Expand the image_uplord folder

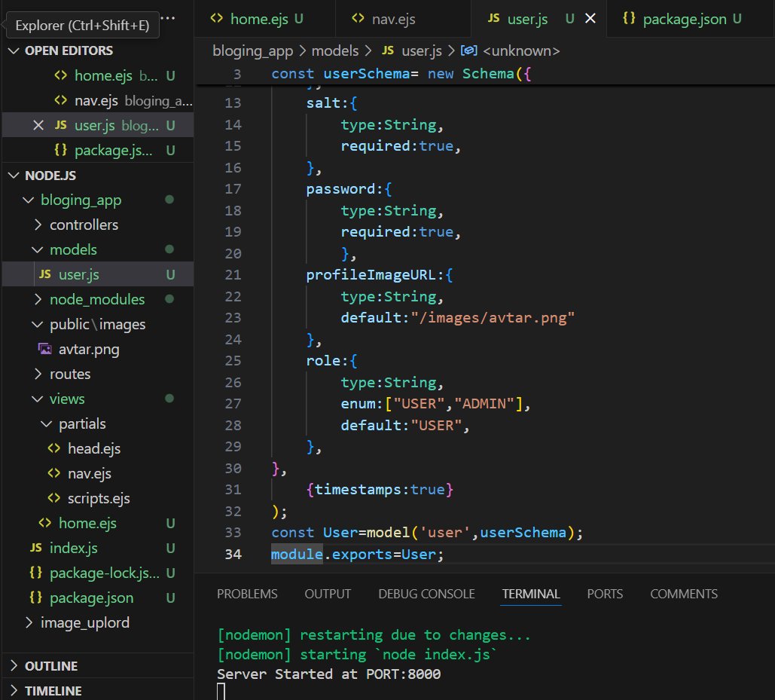[x=28, y=622]
